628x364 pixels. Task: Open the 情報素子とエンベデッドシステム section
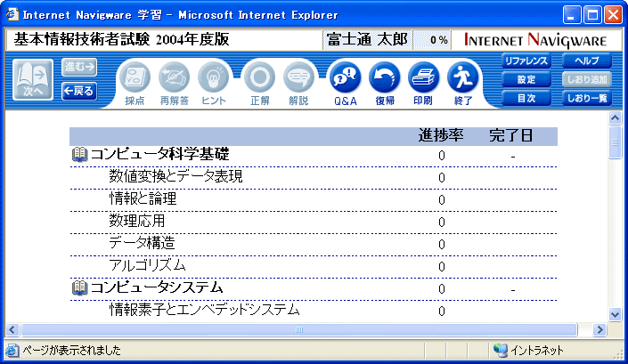[x=205, y=310]
